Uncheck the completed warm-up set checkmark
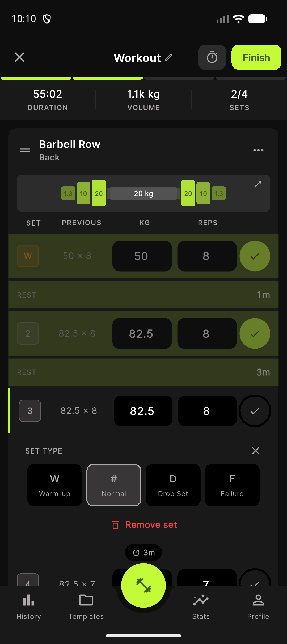This screenshot has width=287, height=644. [255, 256]
